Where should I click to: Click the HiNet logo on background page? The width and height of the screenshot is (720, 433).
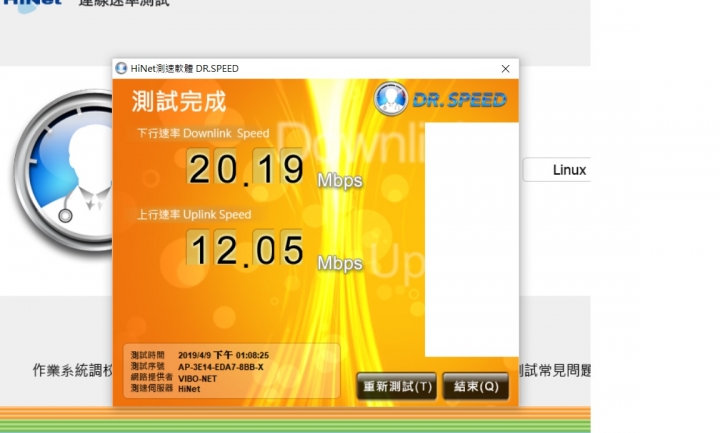point(32,4)
